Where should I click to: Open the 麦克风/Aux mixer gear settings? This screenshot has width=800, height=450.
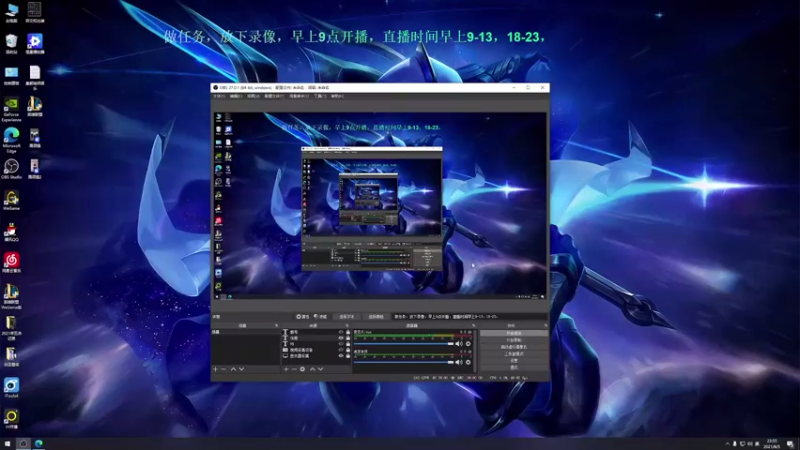coord(468,344)
